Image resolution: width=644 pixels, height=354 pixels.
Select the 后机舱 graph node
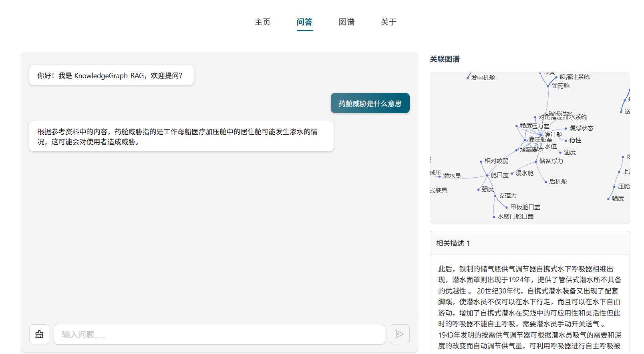click(546, 182)
